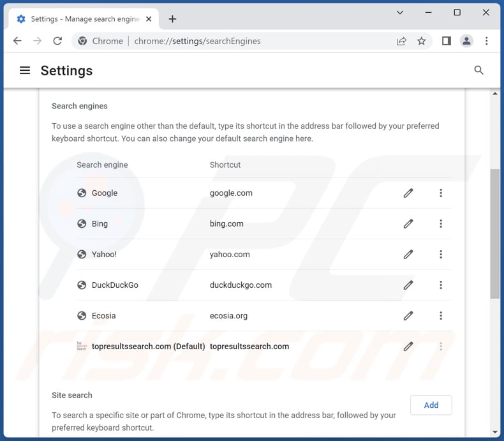The height and width of the screenshot is (441, 504).
Task: Open the side panel icon
Action: (x=447, y=41)
